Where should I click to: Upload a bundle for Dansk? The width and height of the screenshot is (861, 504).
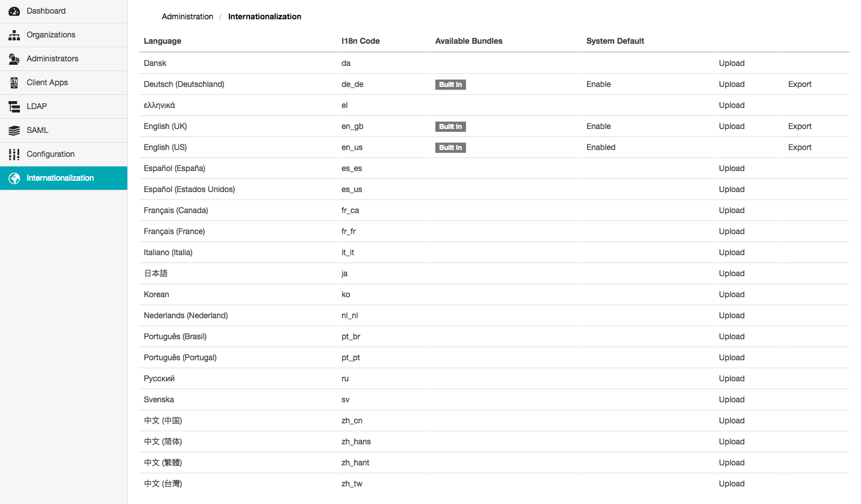pyautogui.click(x=731, y=63)
